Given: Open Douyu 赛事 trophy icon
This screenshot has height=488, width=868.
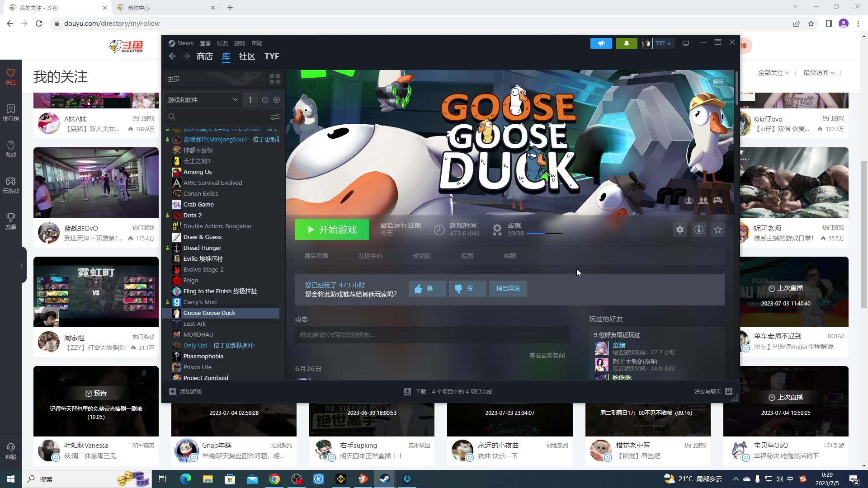Looking at the screenshot, I should pos(11,217).
